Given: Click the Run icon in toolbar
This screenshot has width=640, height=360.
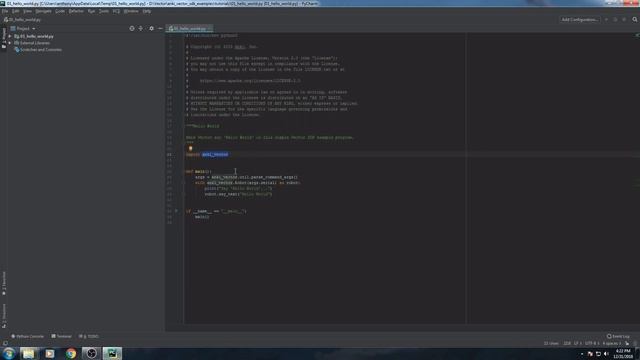Looking at the screenshot, I should pos(607,20).
